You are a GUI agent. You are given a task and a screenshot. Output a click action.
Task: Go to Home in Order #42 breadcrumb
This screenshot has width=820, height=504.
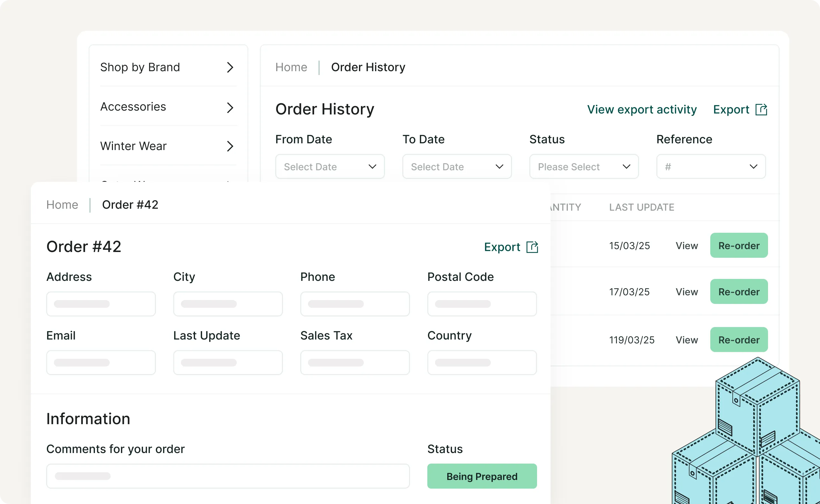[x=62, y=205]
